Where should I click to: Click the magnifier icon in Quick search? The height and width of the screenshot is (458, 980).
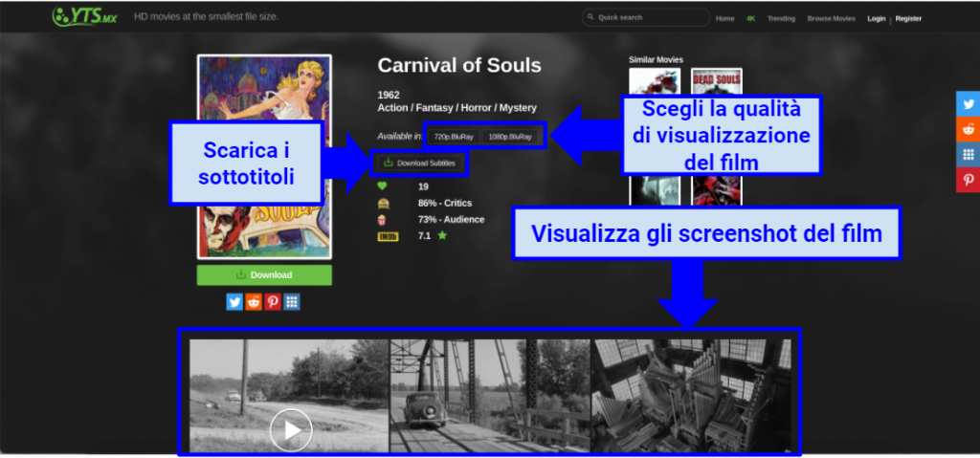(590, 17)
